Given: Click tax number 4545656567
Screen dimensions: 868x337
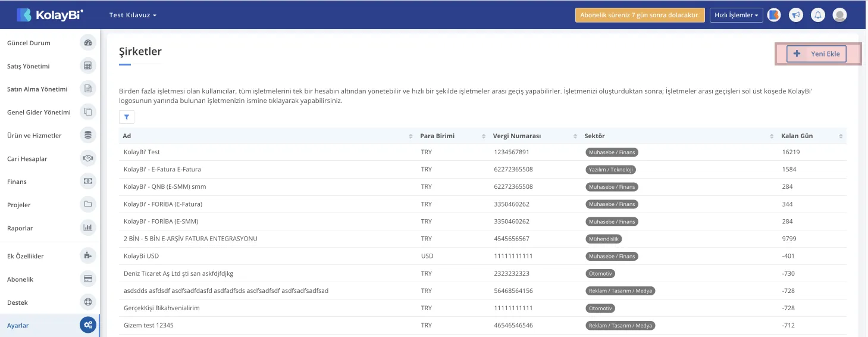Looking at the screenshot, I should click(x=511, y=239).
